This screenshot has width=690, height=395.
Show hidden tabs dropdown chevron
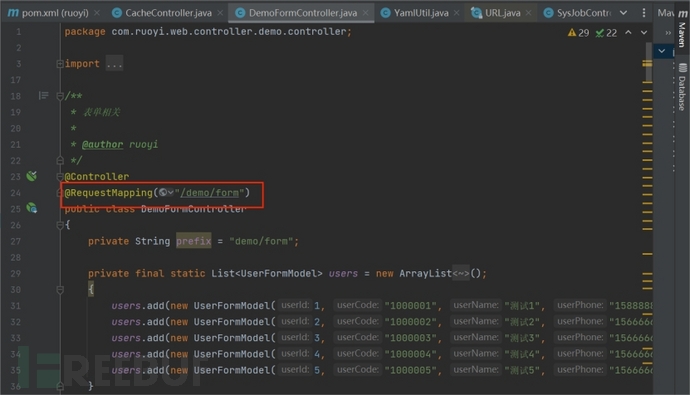coord(624,13)
